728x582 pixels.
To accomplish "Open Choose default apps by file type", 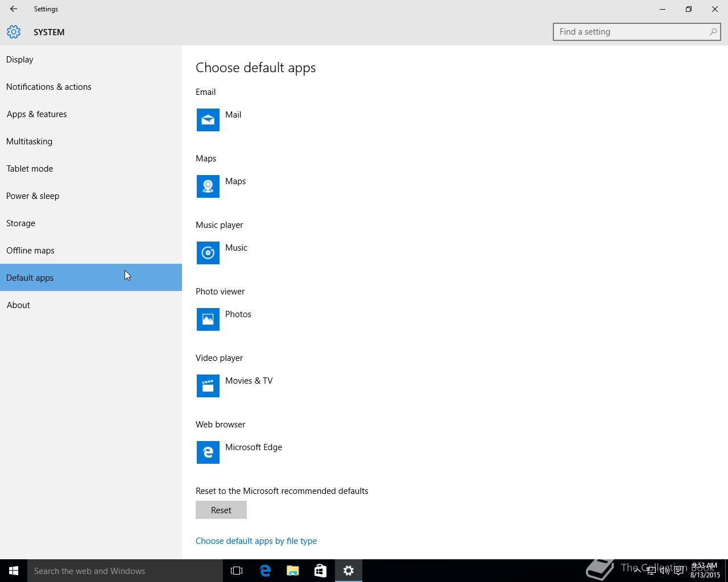I will [x=256, y=541].
